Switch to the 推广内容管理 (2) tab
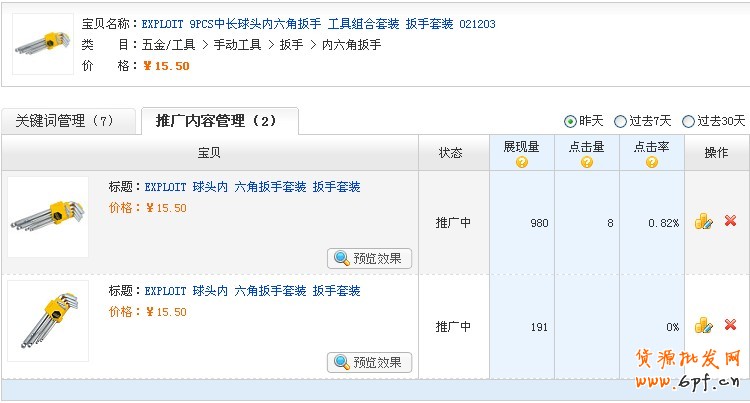The height and width of the screenshot is (403, 750). pyautogui.click(x=216, y=121)
